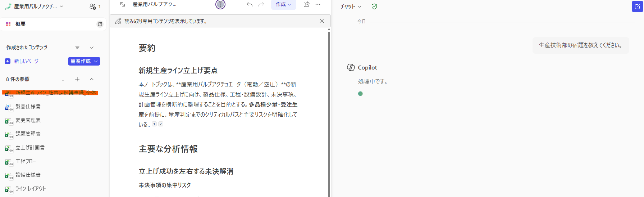Image resolution: width=644 pixels, height=197 pixels.
Task: Click the expand page diagonal arrow icon
Action: tap(123, 4)
